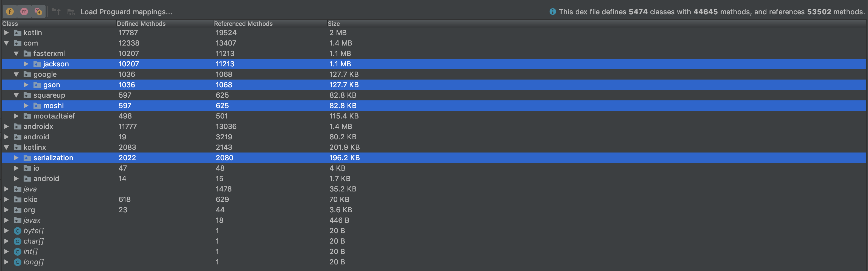This screenshot has height=271, width=868.
Task: Expand the byte[] class node
Action: (6, 231)
